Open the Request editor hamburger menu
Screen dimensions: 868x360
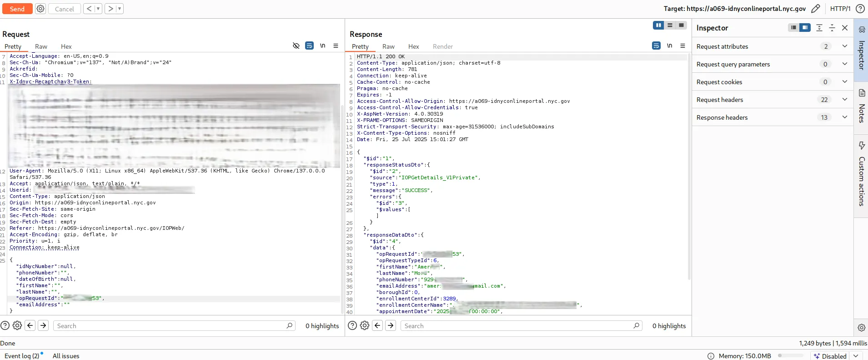[336, 46]
